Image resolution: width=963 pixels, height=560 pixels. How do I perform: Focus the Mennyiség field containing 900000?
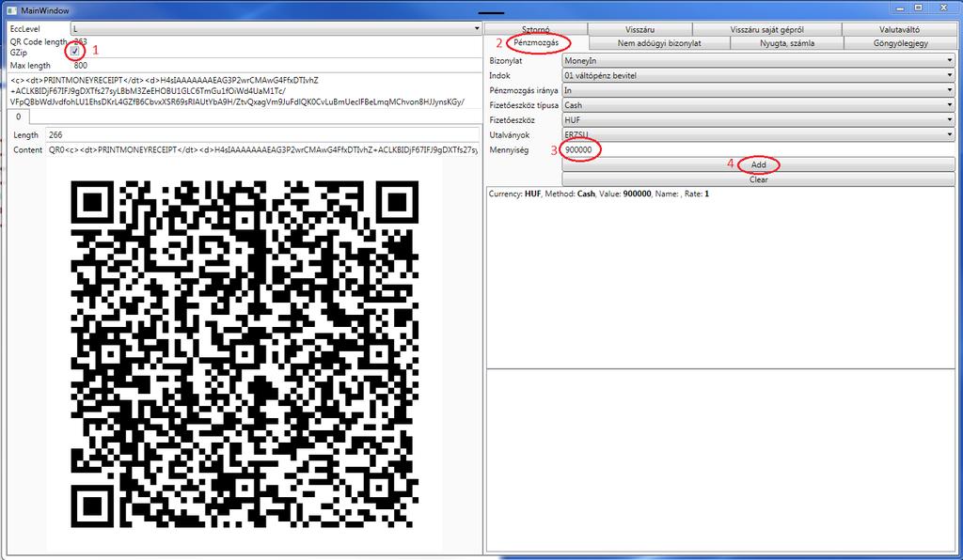(x=759, y=149)
